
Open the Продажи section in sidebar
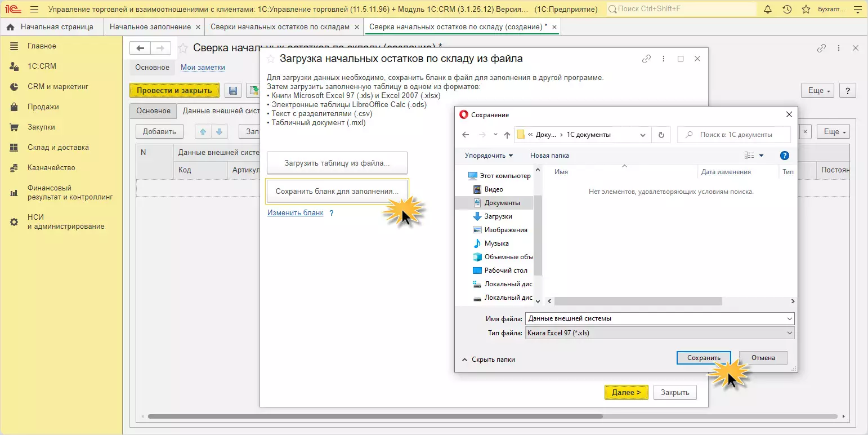tap(43, 107)
